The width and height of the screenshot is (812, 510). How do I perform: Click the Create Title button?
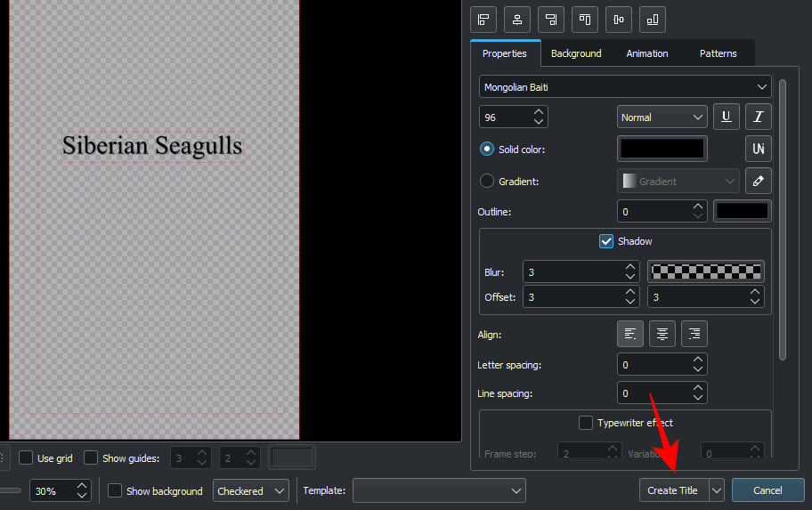pyautogui.click(x=673, y=490)
